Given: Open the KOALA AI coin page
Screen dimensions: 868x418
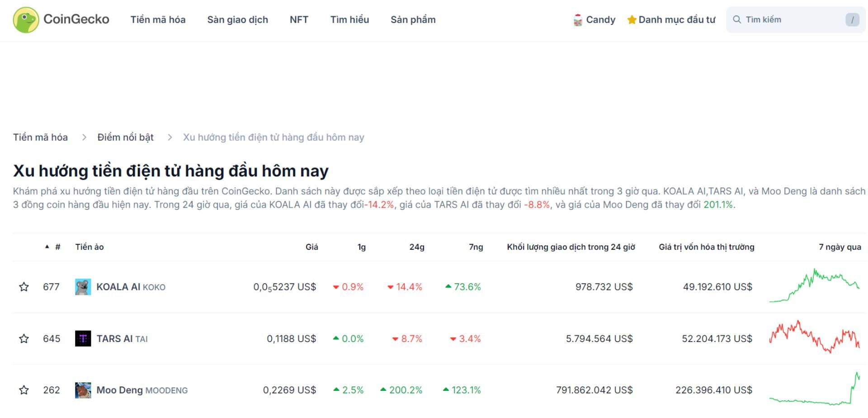Looking at the screenshot, I should 119,286.
